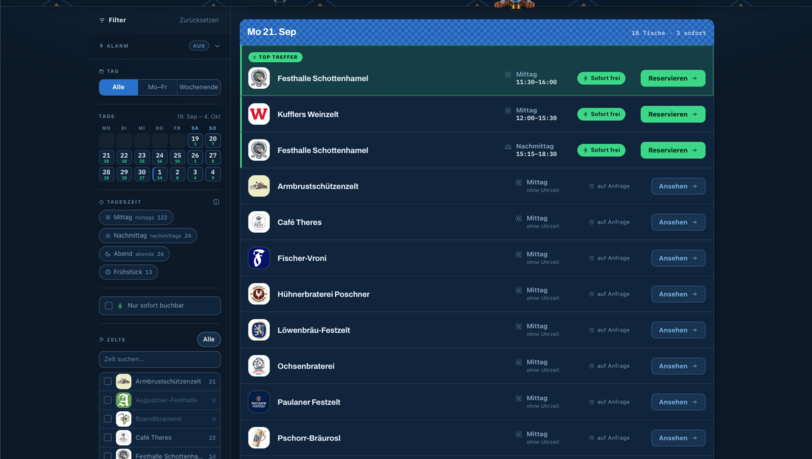Select the Wochenende day tab
The image size is (812, 459).
(x=199, y=87)
